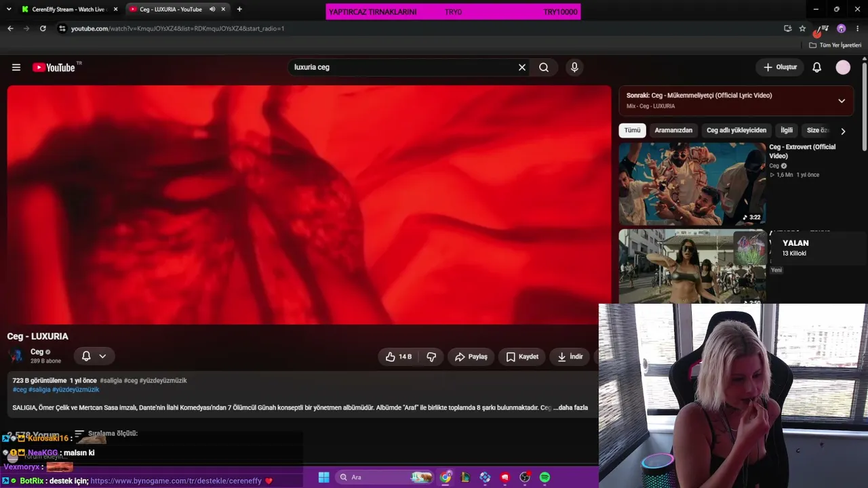Open Chrome from the taskbar
Viewport: 868px width, 488px height.
(x=446, y=477)
